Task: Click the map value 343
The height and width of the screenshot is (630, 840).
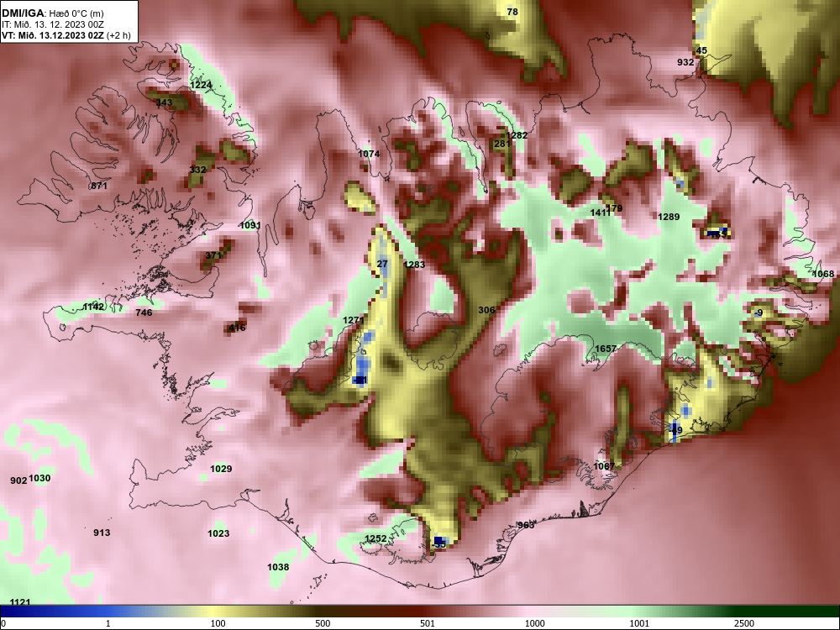Action: click(164, 102)
